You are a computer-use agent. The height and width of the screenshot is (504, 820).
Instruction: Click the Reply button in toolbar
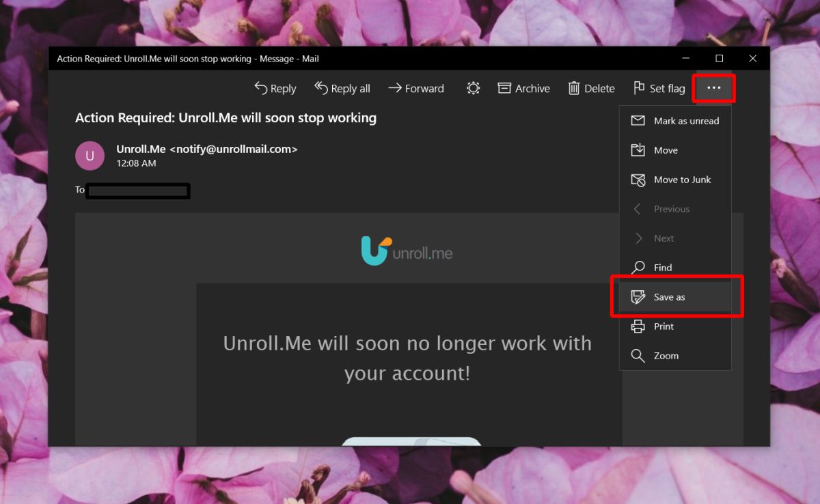(x=275, y=88)
